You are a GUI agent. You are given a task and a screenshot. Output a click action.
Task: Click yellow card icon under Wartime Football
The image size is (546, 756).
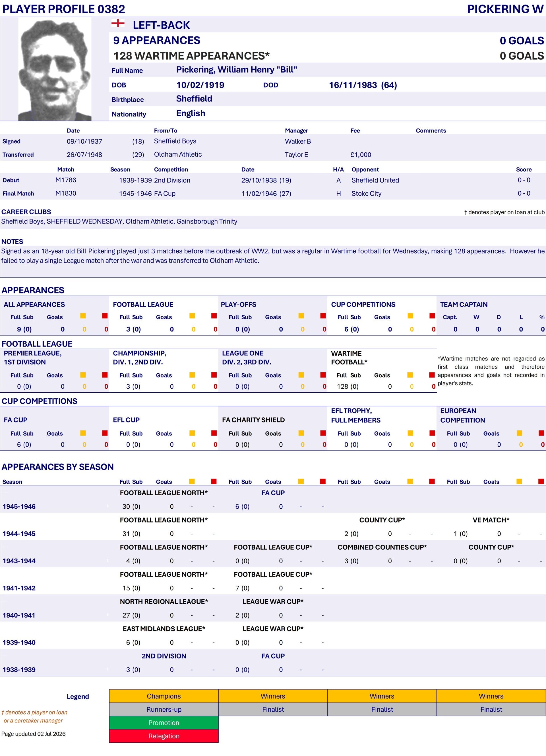coord(410,375)
